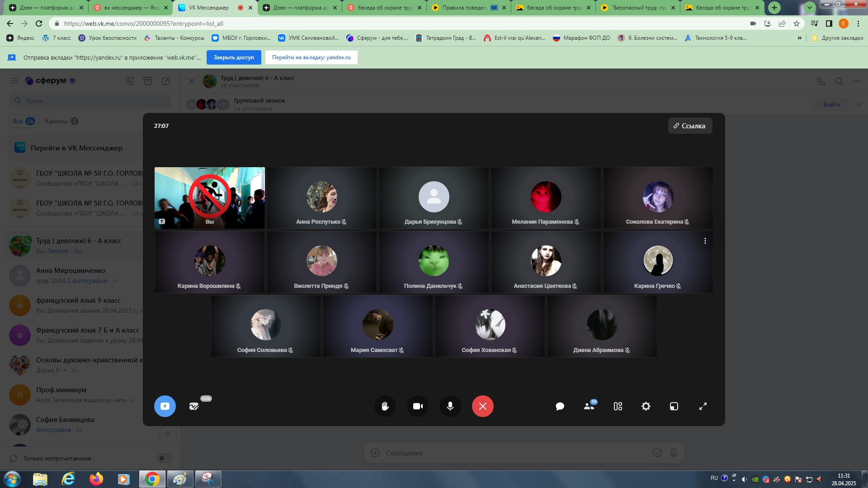Select the Все chats tab
Screen dimensions: 868x488
(24, 121)
